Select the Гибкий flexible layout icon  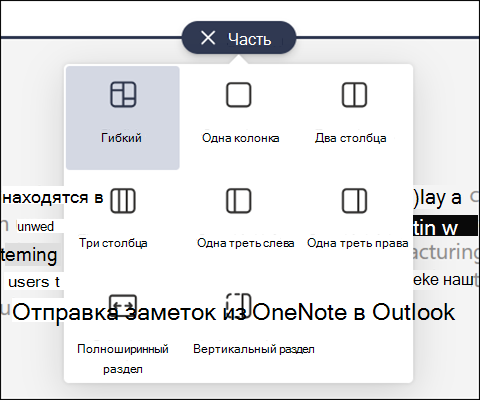click(x=123, y=95)
